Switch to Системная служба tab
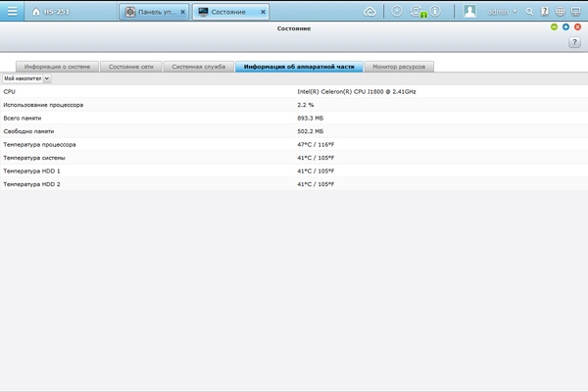588x392 pixels. click(198, 67)
